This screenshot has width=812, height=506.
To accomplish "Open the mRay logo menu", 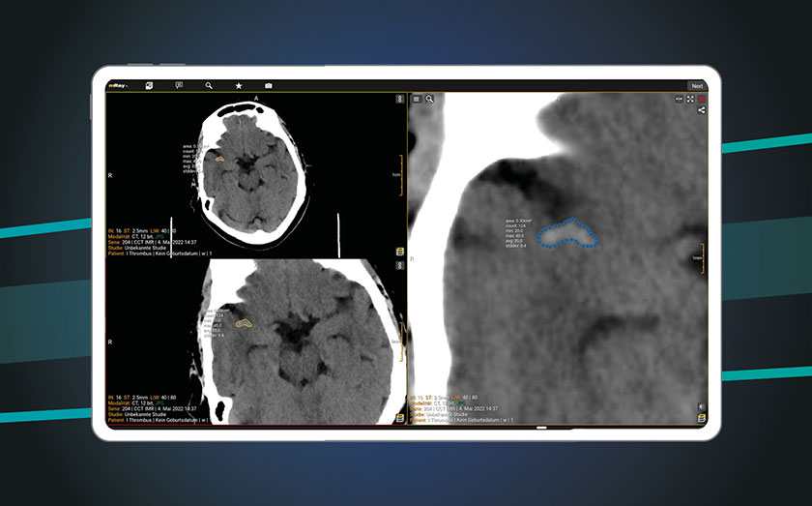I will 118,86.
